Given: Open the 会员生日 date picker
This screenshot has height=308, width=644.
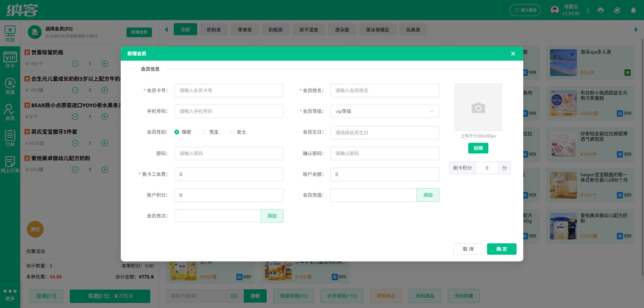Looking at the screenshot, I should pos(385,133).
